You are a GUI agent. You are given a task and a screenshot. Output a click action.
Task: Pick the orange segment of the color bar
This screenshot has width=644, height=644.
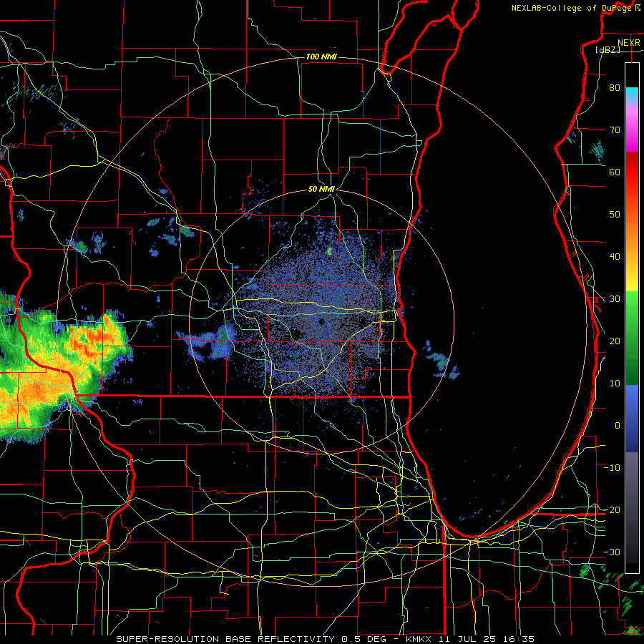(632, 234)
